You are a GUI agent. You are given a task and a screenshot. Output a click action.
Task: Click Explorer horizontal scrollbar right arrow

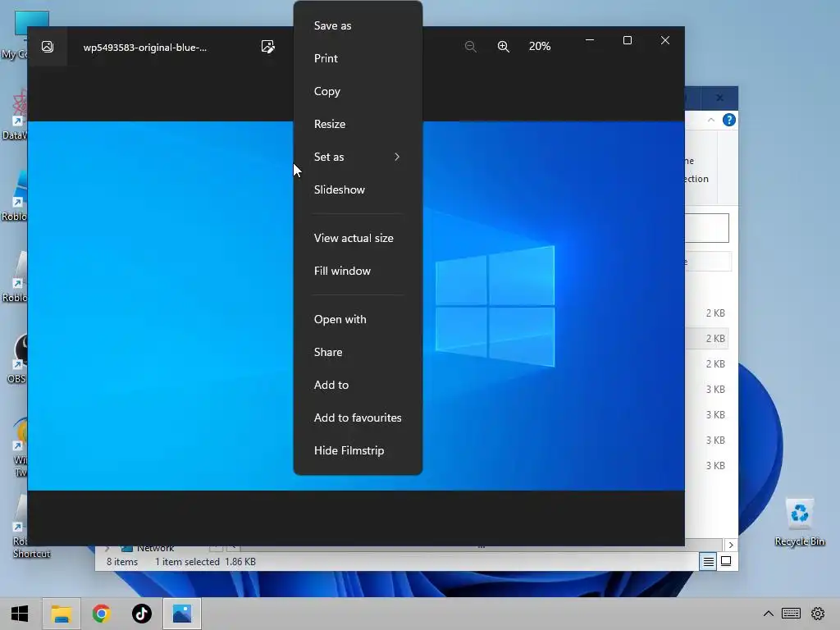click(731, 546)
